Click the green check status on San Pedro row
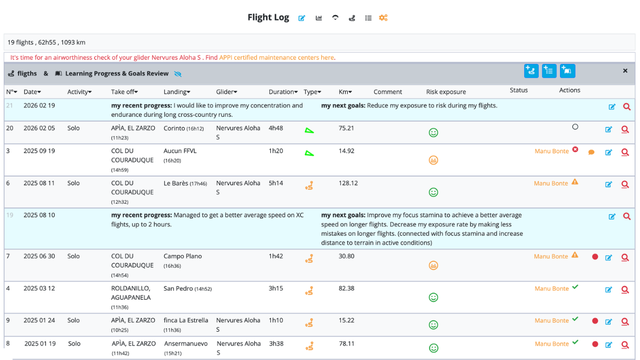This screenshot has width=640, height=360. (x=575, y=287)
